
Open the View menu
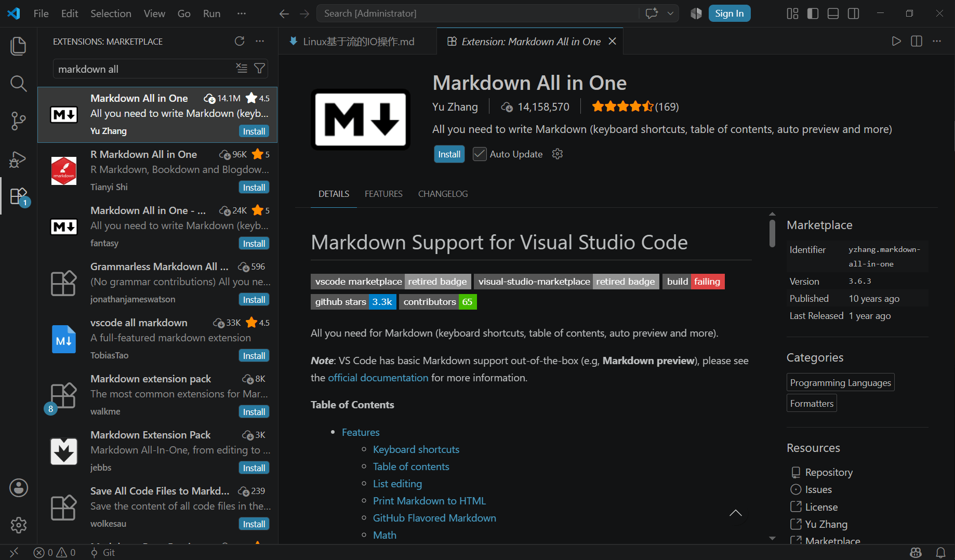point(154,14)
